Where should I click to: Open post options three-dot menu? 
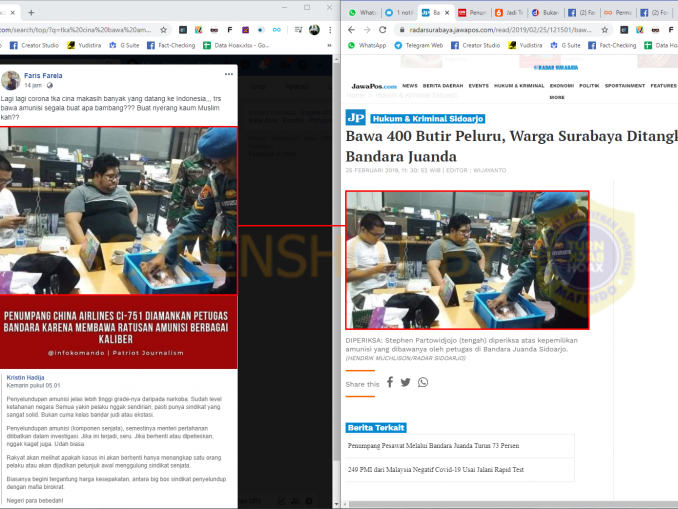tap(229, 74)
